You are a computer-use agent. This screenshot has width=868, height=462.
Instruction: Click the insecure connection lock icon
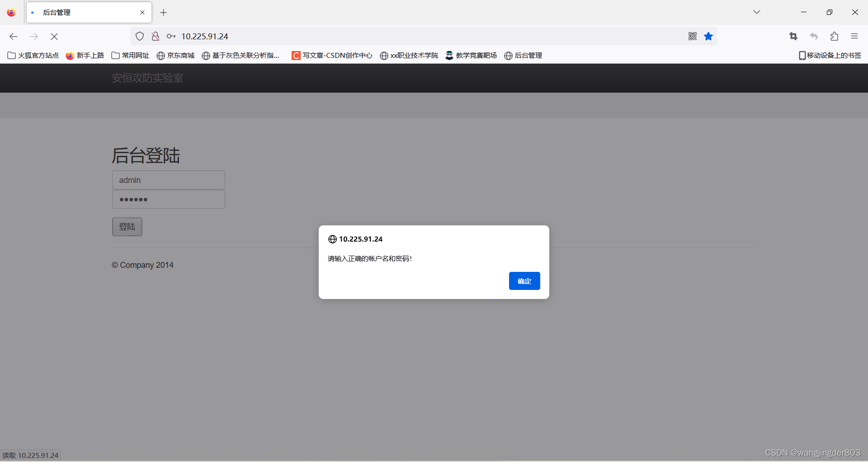155,36
